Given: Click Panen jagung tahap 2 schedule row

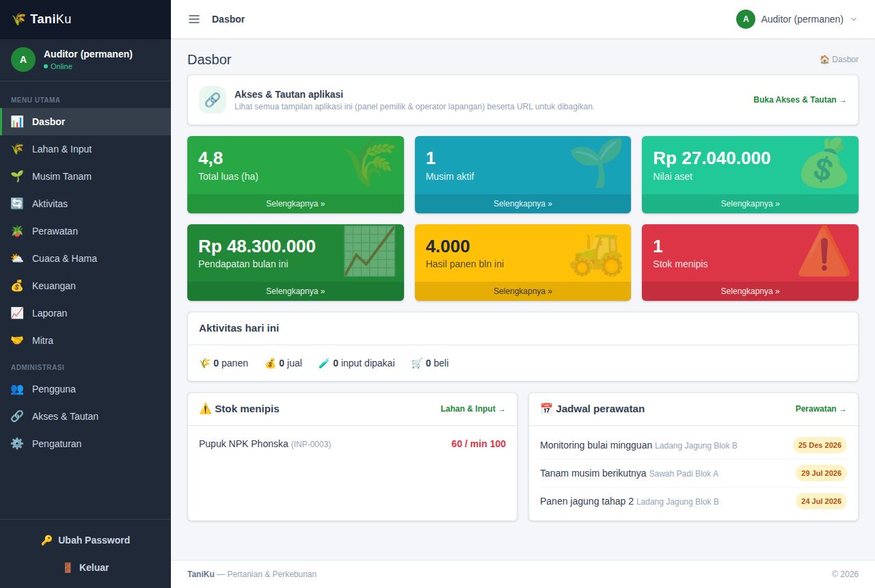Looking at the screenshot, I should pos(693,501).
